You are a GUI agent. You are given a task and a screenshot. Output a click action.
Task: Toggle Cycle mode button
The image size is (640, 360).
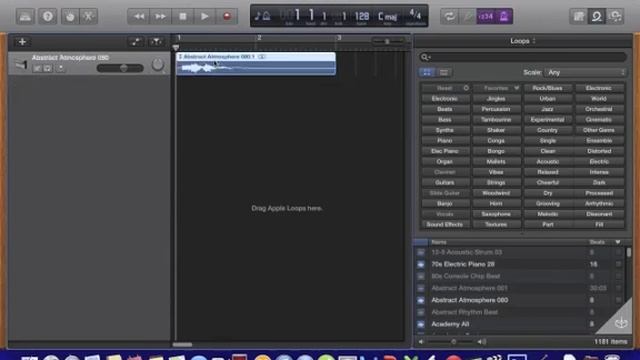(x=449, y=16)
